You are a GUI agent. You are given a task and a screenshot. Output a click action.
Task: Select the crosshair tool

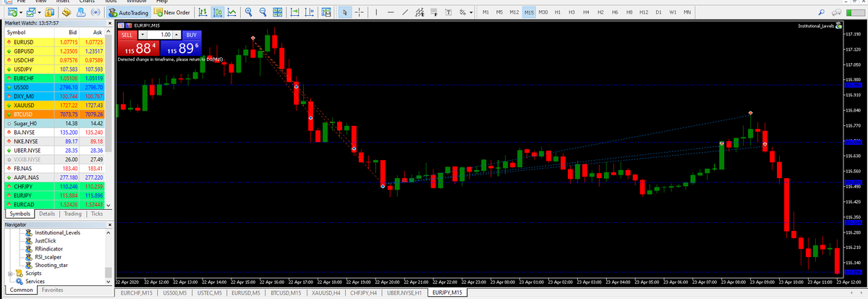click(x=359, y=12)
